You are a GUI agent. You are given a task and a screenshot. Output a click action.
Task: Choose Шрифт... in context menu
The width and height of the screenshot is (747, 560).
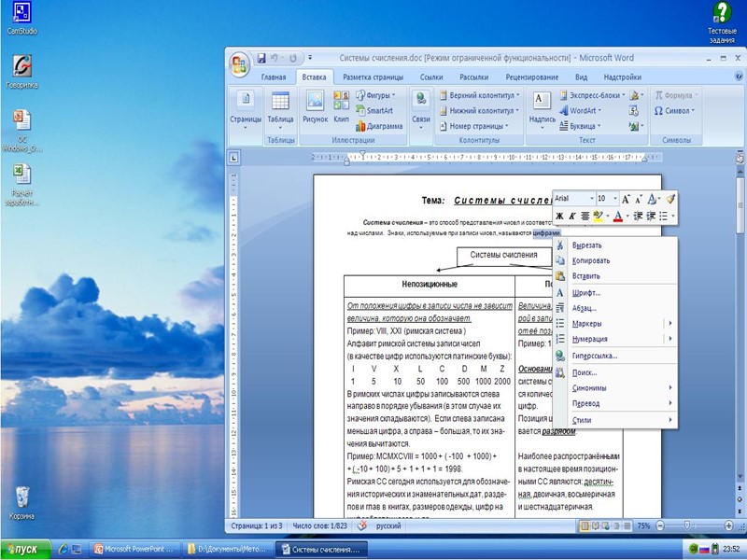point(615,293)
